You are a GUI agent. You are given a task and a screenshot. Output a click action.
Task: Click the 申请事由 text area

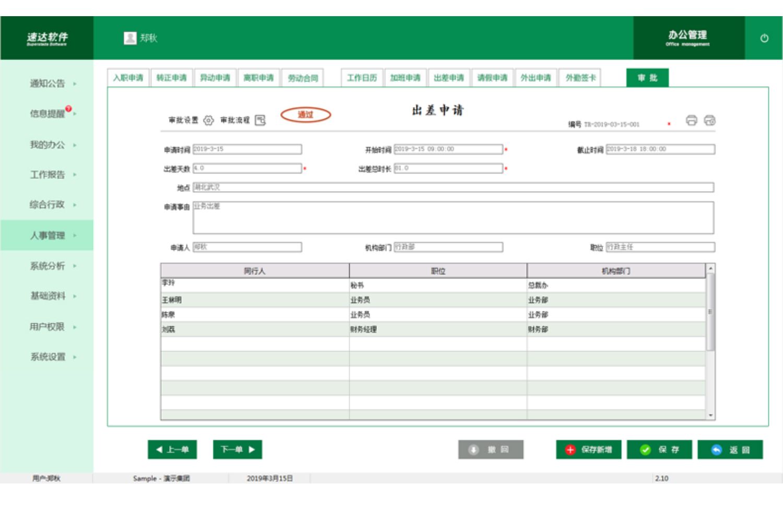coord(453,218)
